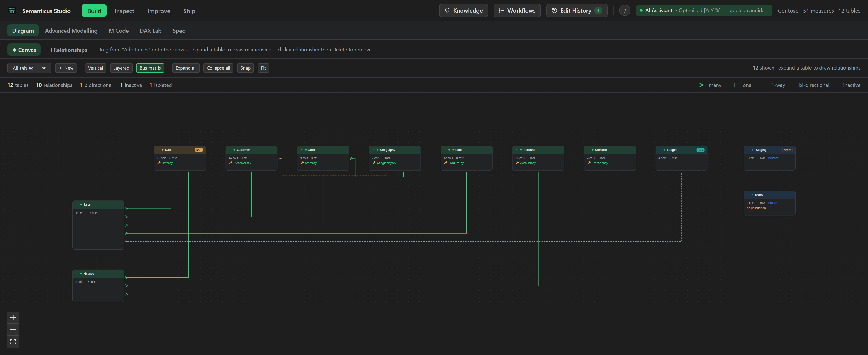Open the Advanced Modelling tab
Image resolution: width=868 pixels, height=355 pixels.
tap(71, 31)
